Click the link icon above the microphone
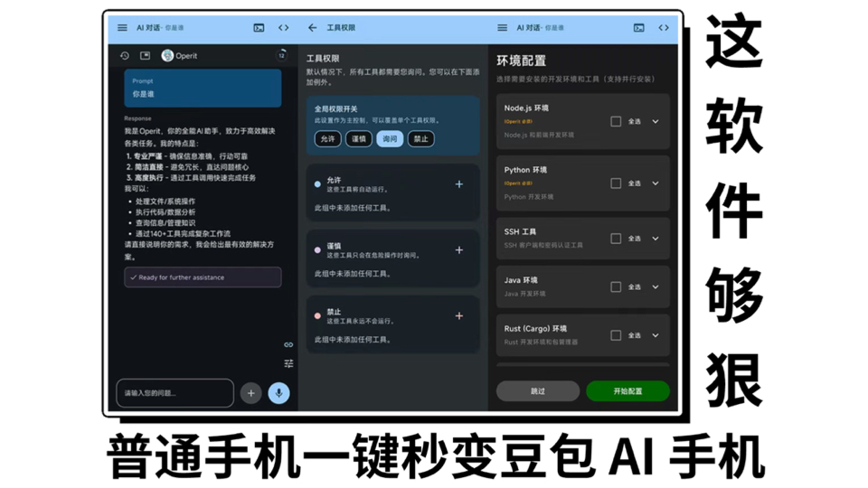868x488 pixels. 288,345
